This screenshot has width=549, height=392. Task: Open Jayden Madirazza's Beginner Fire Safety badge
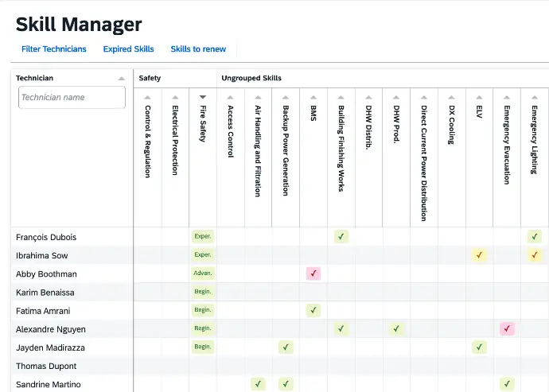click(x=203, y=347)
